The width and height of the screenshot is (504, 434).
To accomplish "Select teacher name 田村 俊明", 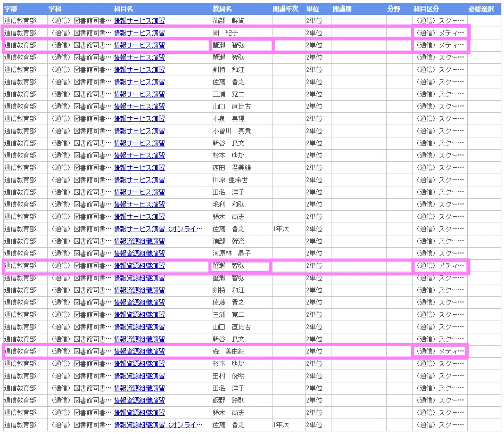I will click(x=228, y=376).
